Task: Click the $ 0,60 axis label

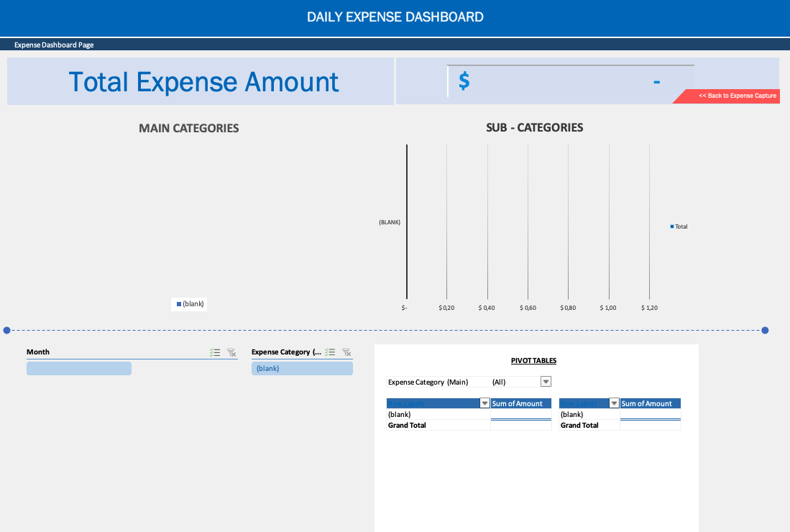Action: [x=528, y=308]
